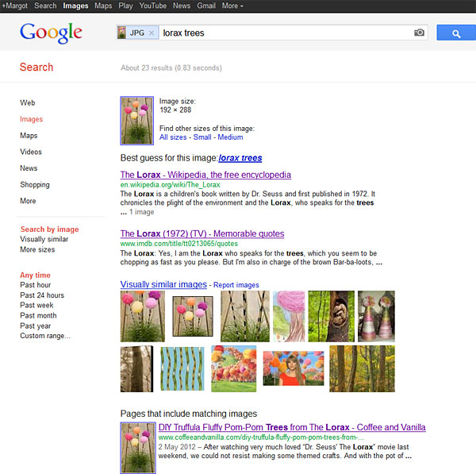Click en.wikipedia.org/wiki/The_Lorax URL text
The width and height of the screenshot is (476, 474).
pyautogui.click(x=170, y=185)
